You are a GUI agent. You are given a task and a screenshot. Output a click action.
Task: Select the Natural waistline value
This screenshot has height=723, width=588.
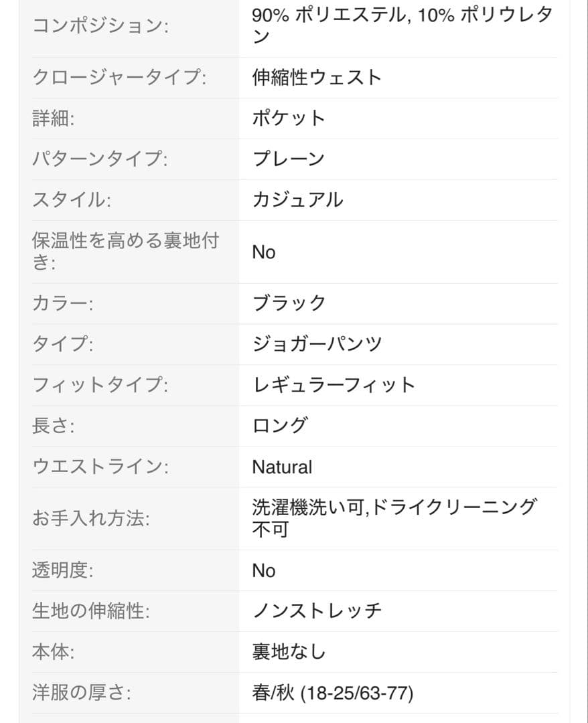point(282,467)
